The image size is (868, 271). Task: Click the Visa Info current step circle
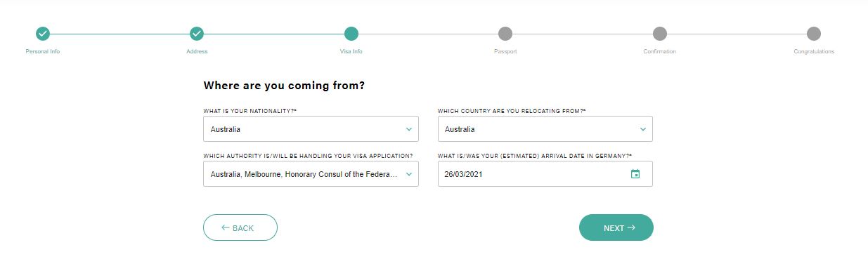tap(351, 34)
